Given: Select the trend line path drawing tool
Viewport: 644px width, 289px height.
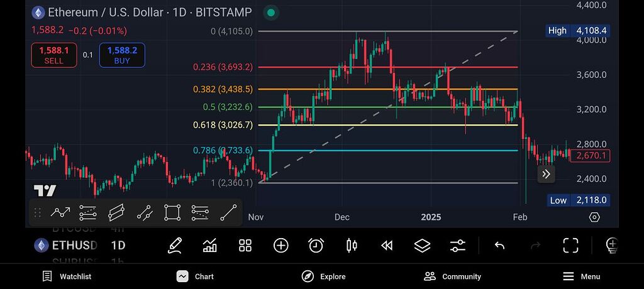Looking at the screenshot, I should (60, 212).
